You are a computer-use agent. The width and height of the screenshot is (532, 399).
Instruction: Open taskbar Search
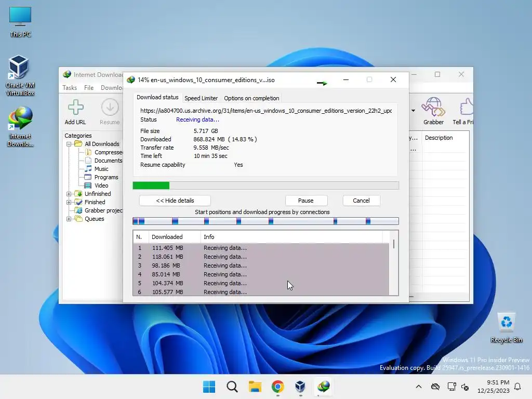[232, 387]
